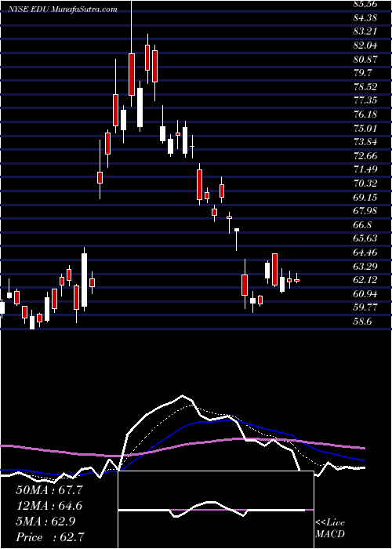Screen dimensions: 392x549
Task: Click the 71.49 price axis label
Action: [x=366, y=169]
